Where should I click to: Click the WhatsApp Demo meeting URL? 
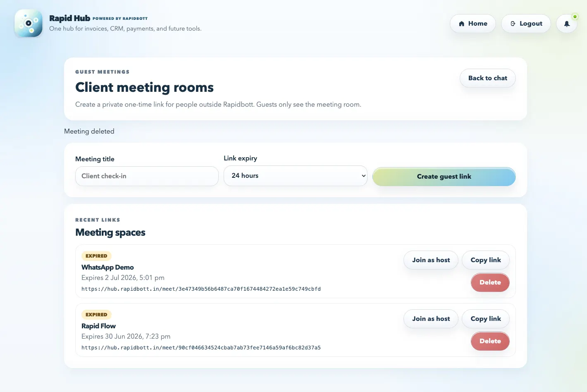(201, 289)
